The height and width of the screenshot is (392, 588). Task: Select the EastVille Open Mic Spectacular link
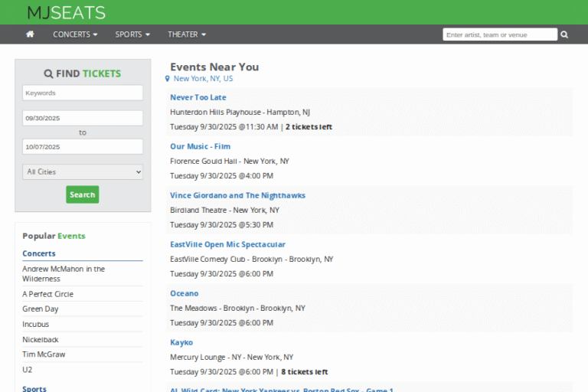tap(227, 244)
